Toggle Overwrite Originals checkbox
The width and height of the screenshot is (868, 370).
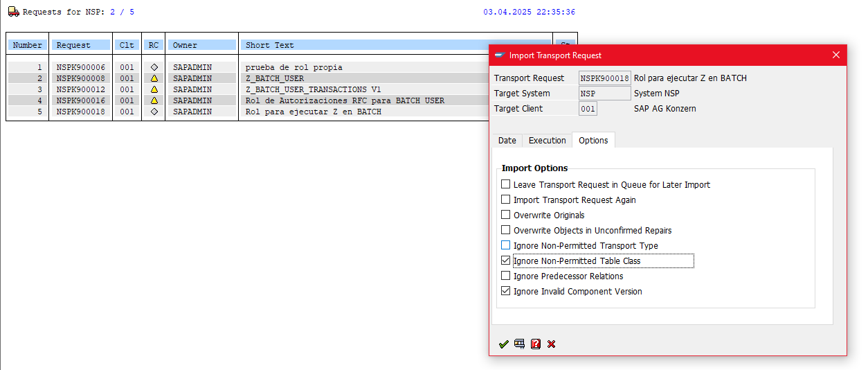(506, 215)
